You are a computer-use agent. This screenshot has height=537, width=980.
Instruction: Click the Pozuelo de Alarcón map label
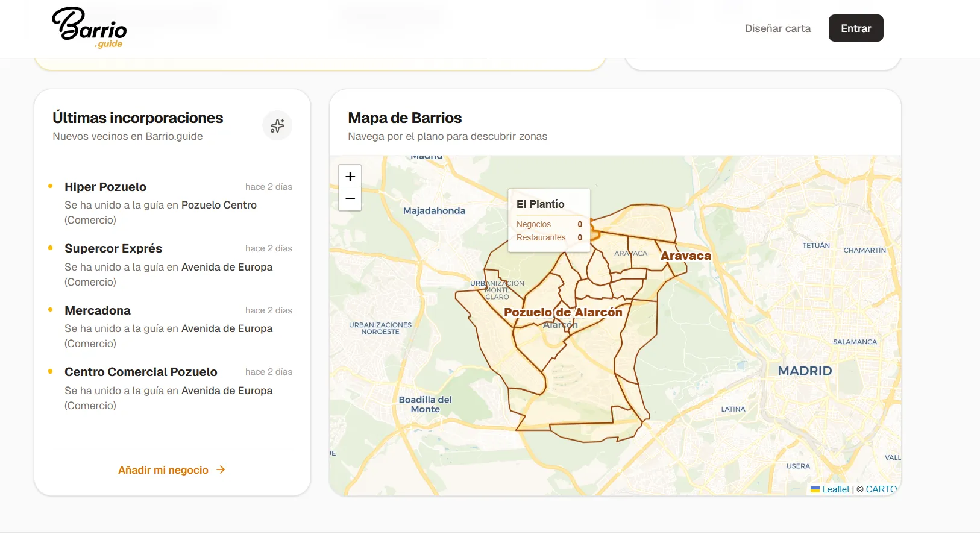(563, 312)
